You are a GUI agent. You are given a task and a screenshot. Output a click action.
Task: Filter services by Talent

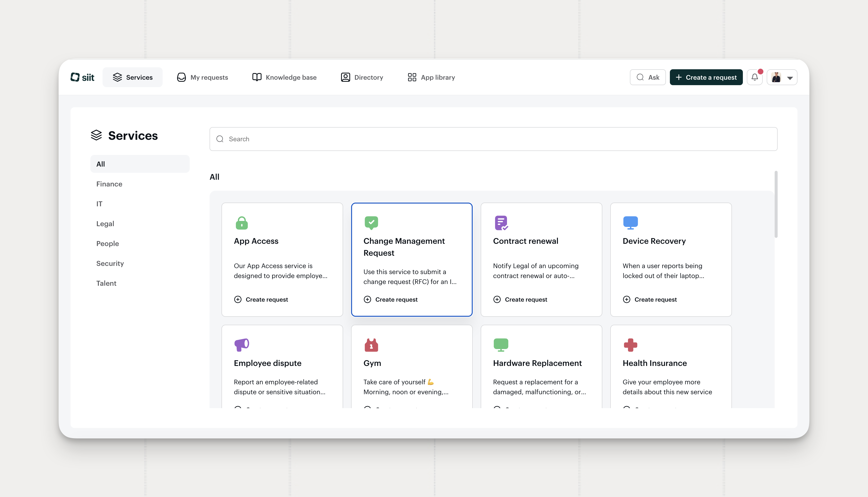point(140,283)
